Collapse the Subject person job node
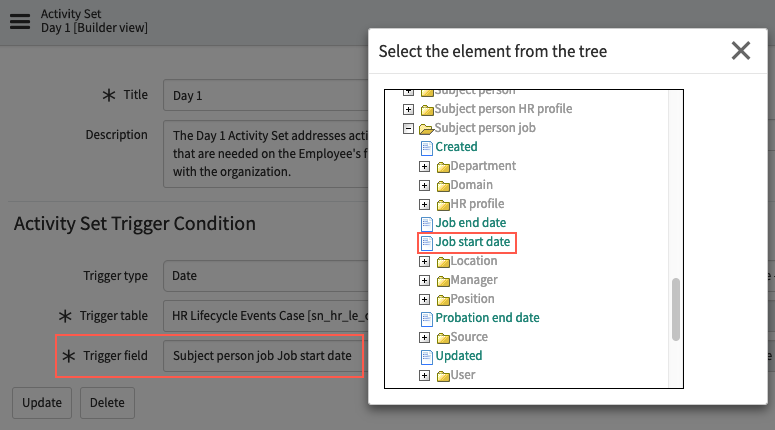Image resolution: width=775 pixels, height=430 pixels. pyautogui.click(x=408, y=129)
